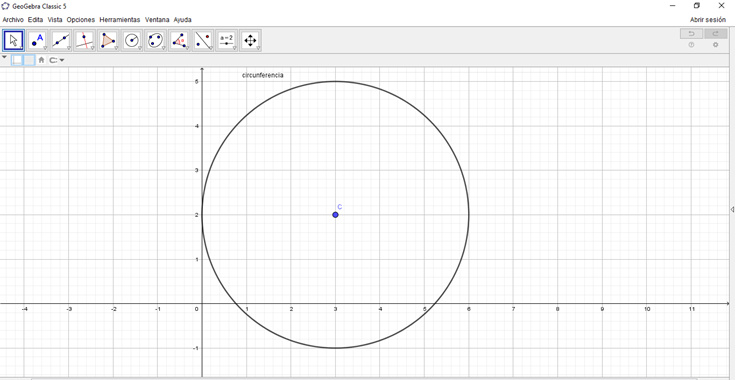This screenshot has height=380, width=747.
Task: Close the GeoGebra window
Action: [x=721, y=6]
